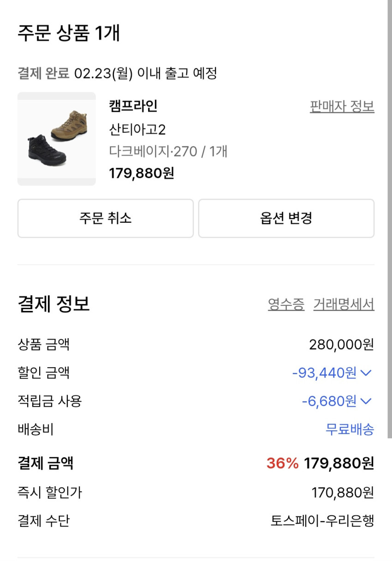Image resolution: width=392 pixels, height=561 pixels.
Task: Expand the 적립금 사용 chevron arrow
Action: (366, 401)
